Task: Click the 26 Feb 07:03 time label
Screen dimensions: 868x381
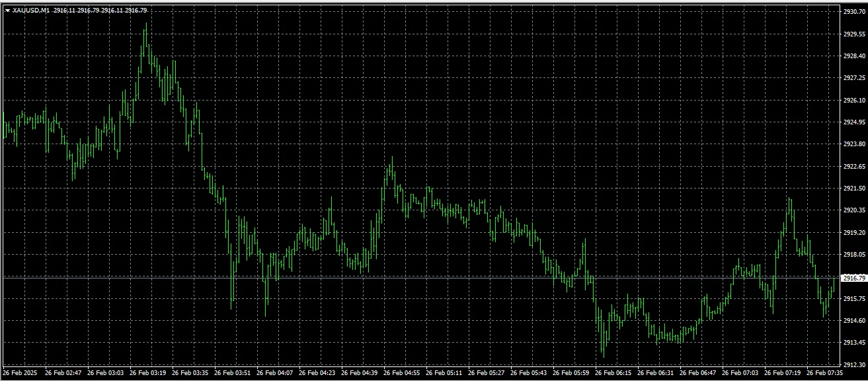Action: pos(740,373)
